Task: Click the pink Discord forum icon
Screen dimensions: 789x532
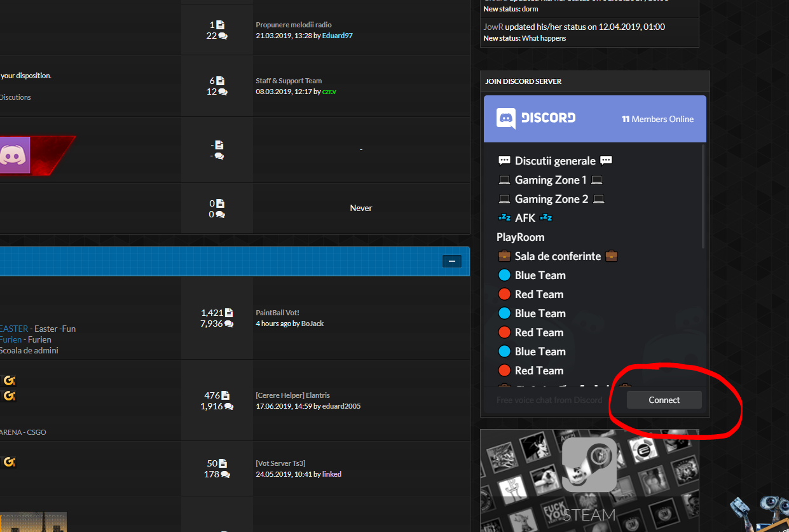Action: tap(14, 154)
